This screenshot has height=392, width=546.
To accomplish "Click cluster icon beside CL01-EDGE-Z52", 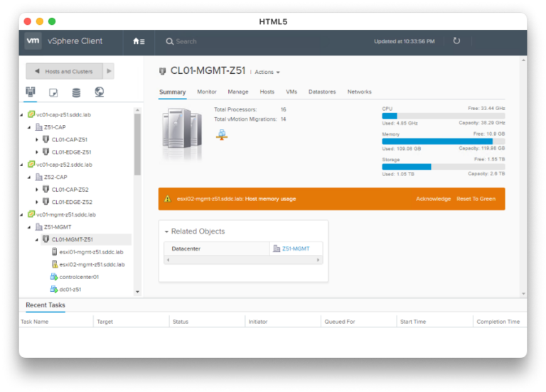I will tap(46, 202).
